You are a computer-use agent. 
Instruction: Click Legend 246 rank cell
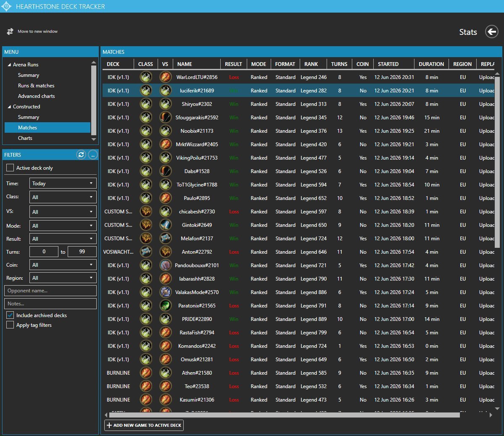point(314,77)
